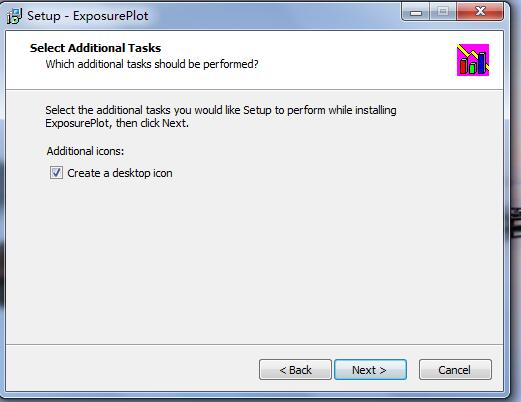Cancel the ExposurePlot installation
521x402 pixels.
[x=455, y=370]
